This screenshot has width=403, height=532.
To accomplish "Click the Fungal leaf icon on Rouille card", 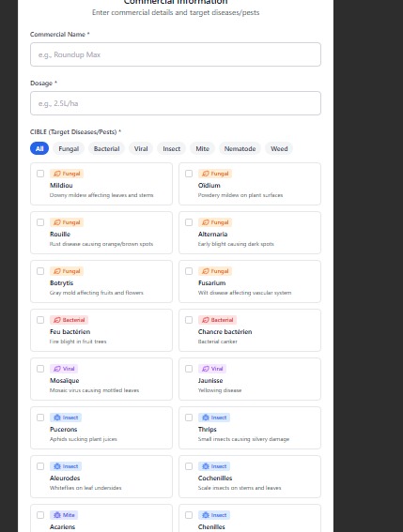I will click(x=57, y=222).
